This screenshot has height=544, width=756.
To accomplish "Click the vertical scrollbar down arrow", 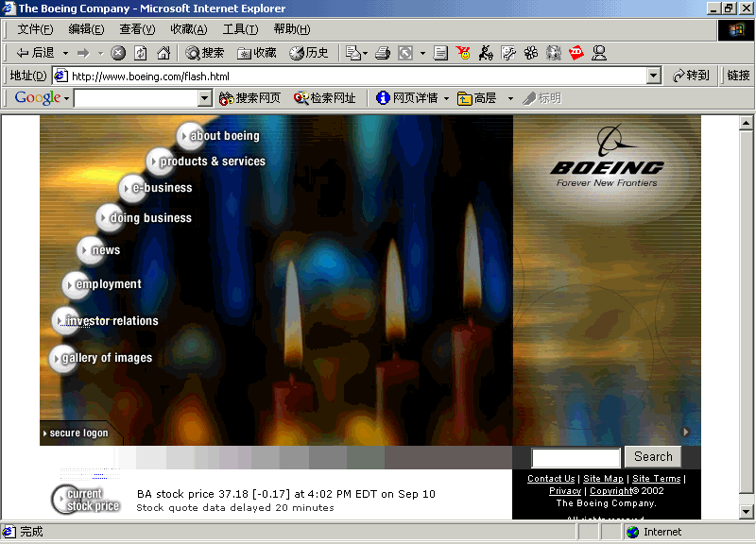I will click(x=746, y=512).
